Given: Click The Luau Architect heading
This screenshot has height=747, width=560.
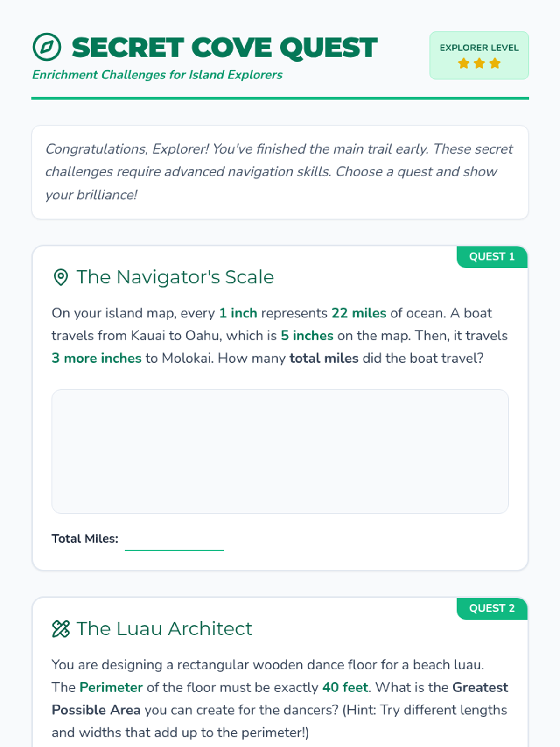Looking at the screenshot, I should [164, 629].
